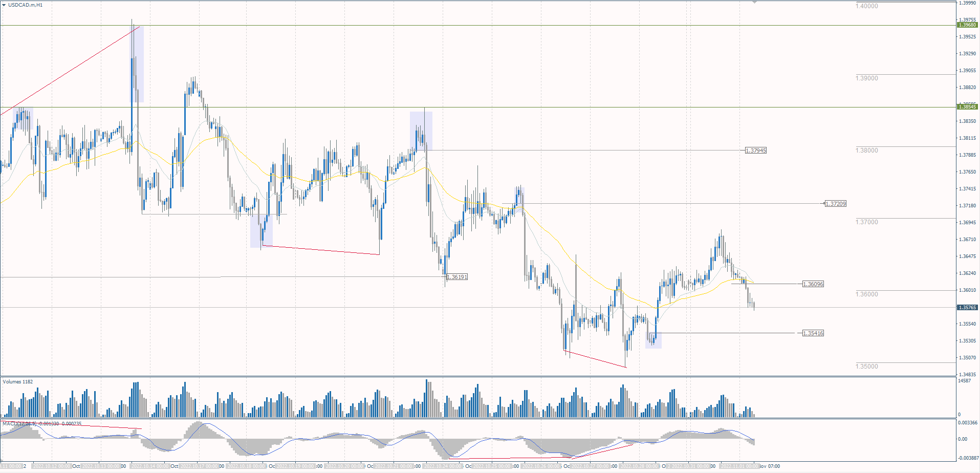Click the 1.38000 round level label
The width and height of the screenshot is (980, 473).
click(867, 150)
